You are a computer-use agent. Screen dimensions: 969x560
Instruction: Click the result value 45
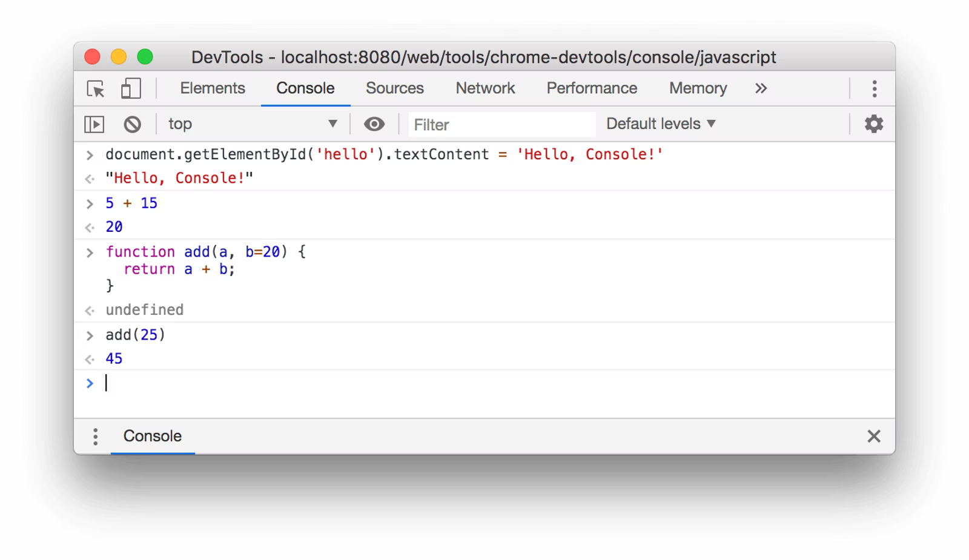coord(114,358)
